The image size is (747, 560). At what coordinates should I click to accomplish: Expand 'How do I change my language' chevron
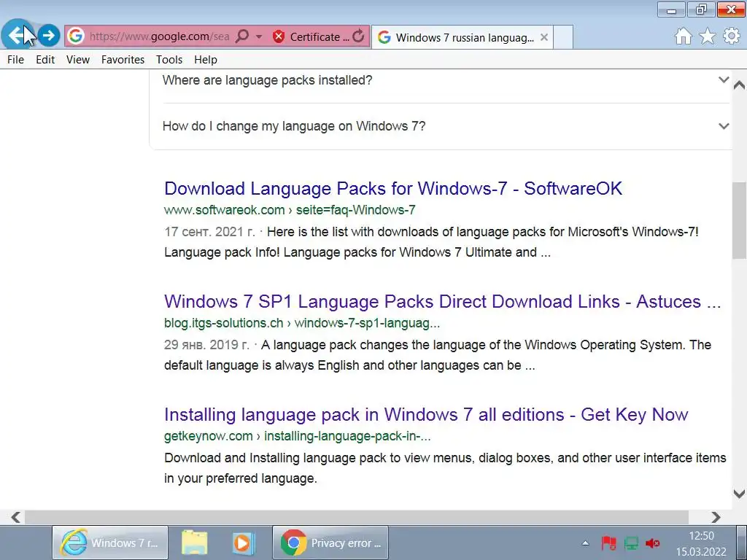pyautogui.click(x=724, y=126)
